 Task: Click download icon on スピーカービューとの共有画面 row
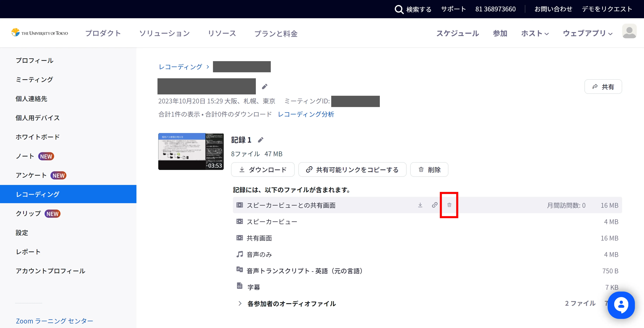click(420, 205)
